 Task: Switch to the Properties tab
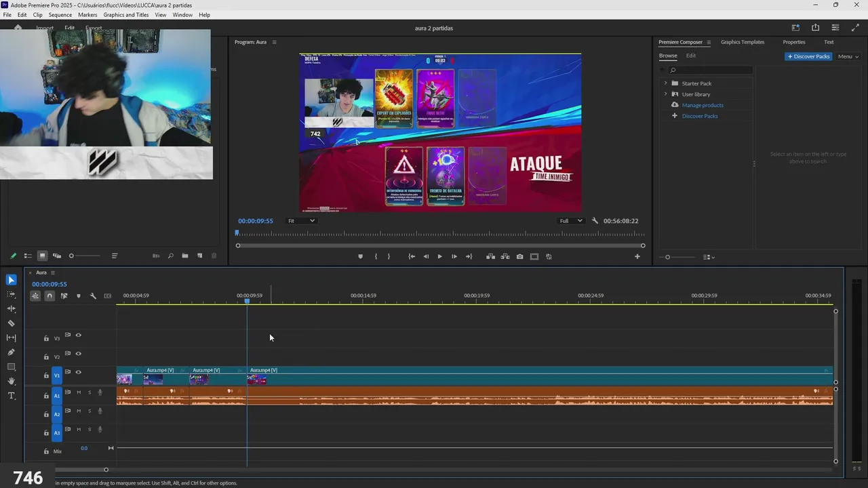(794, 42)
